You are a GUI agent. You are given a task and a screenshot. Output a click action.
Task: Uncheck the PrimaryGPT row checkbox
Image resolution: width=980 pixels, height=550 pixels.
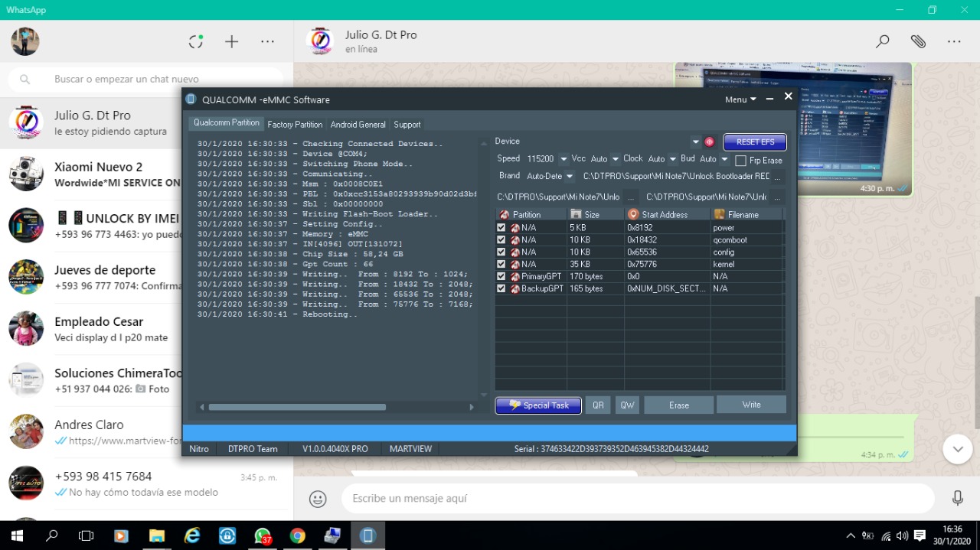click(501, 276)
